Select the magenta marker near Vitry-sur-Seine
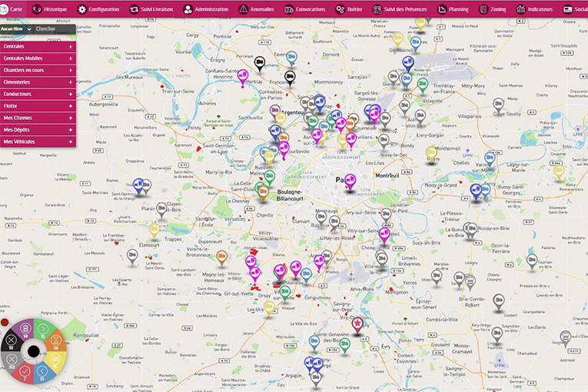The image size is (588, 392). [x=384, y=236]
